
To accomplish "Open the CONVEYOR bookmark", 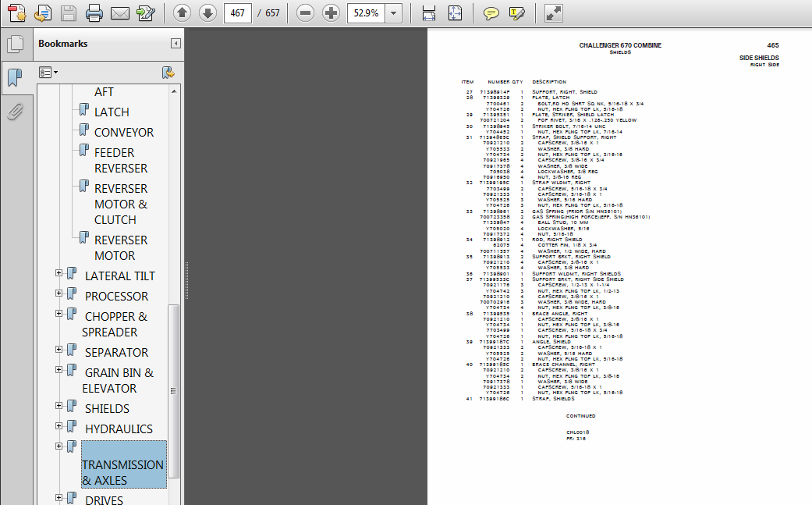I will click(124, 133).
